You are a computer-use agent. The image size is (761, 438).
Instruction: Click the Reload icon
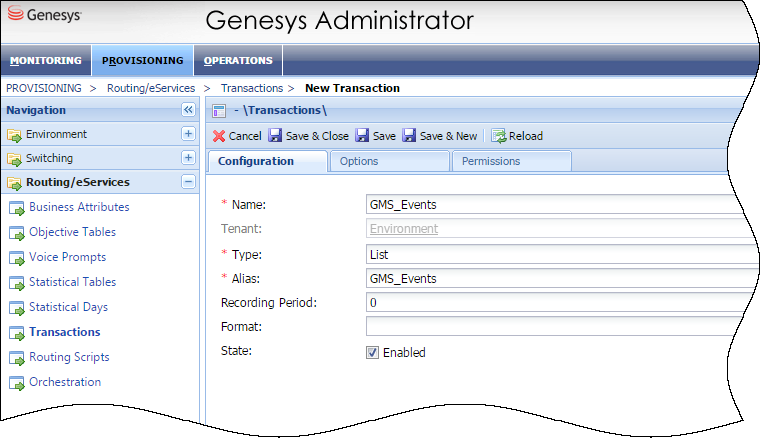[x=498, y=135]
